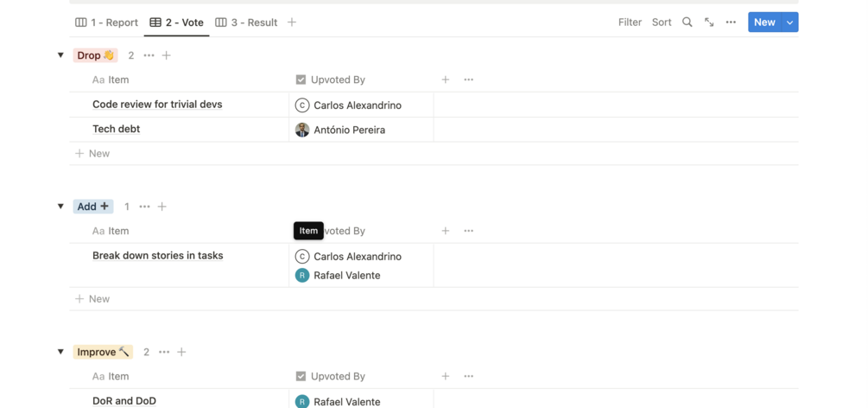The image size is (868, 408).
Task: Open the New button dropdown arrow
Action: pyautogui.click(x=790, y=22)
